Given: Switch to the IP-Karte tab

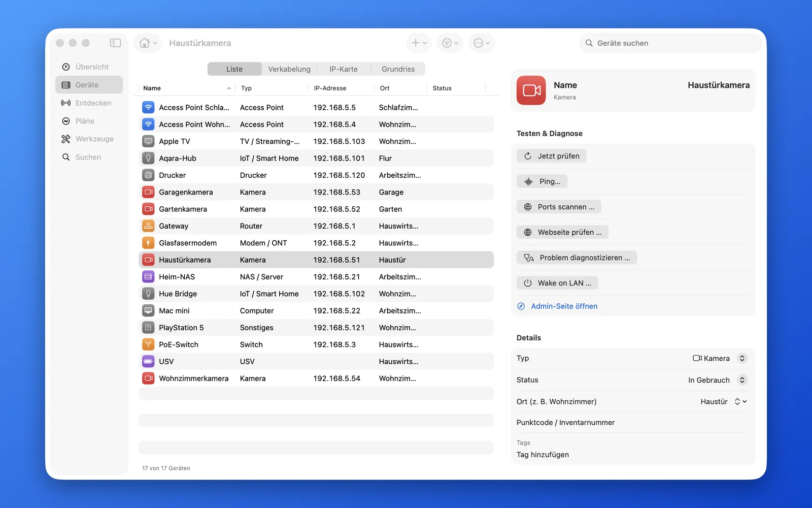Looking at the screenshot, I should pos(344,69).
